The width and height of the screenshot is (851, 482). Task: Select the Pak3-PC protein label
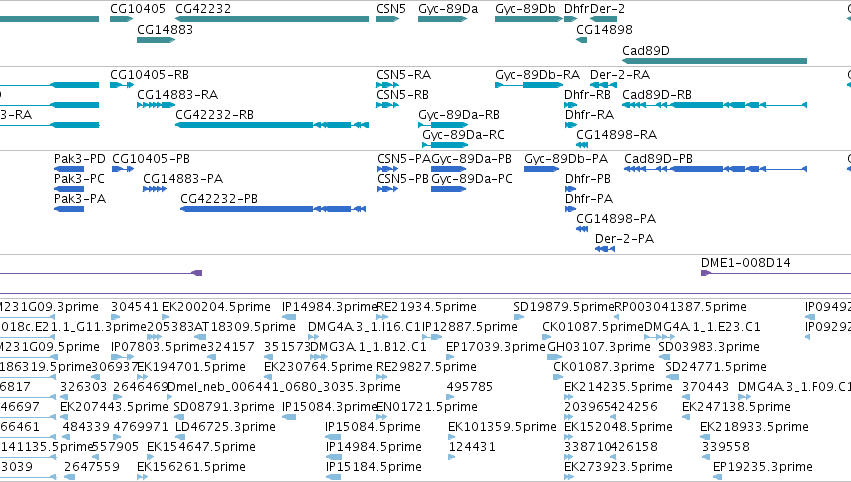pyautogui.click(x=79, y=179)
